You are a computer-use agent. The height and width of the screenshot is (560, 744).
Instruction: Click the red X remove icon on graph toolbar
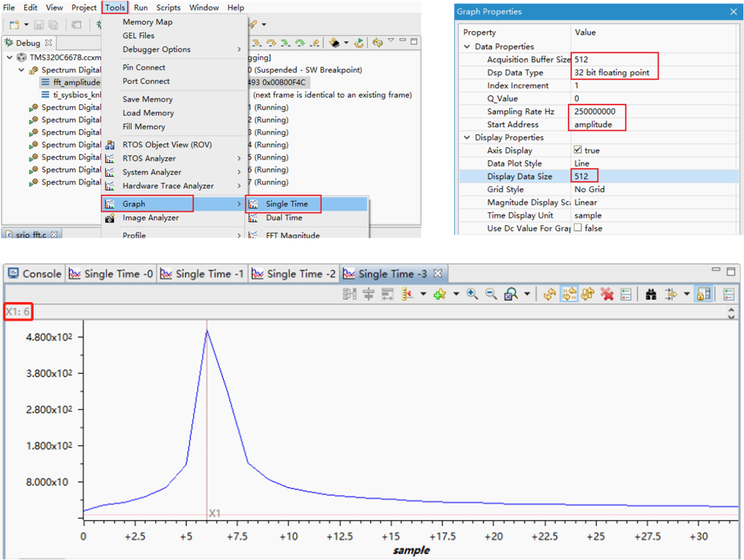tap(607, 294)
